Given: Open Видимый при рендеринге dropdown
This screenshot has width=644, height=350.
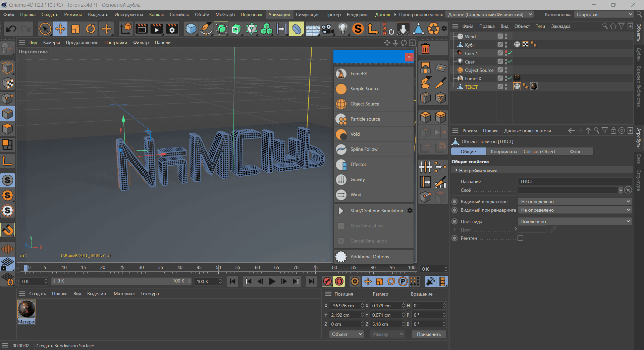Looking at the screenshot, I should (575, 210).
